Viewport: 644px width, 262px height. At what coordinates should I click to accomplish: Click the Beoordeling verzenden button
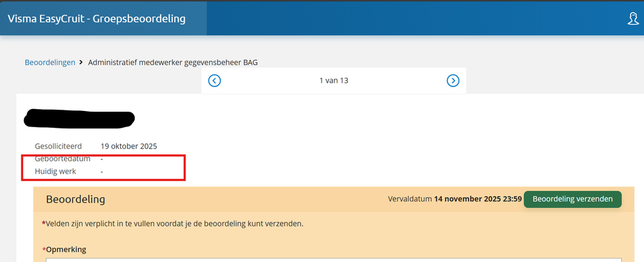point(572,199)
